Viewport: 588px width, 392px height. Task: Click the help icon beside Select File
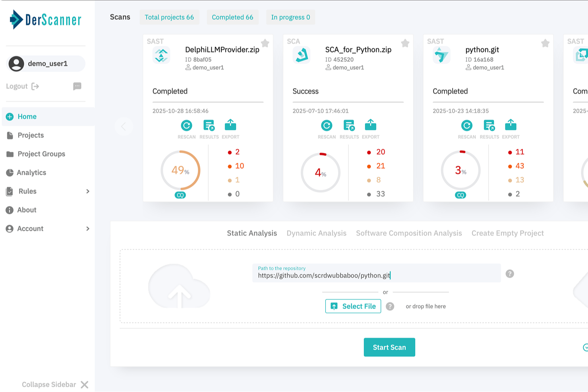[x=390, y=306]
